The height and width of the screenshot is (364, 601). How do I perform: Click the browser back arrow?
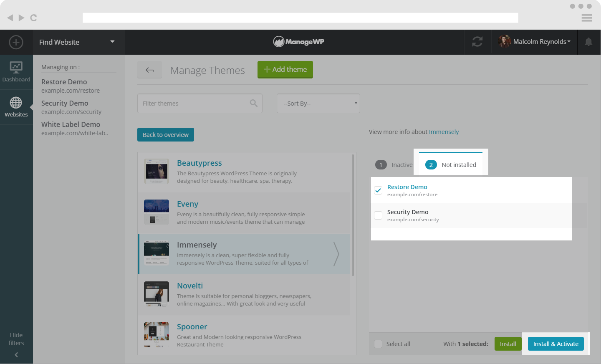[x=10, y=18]
